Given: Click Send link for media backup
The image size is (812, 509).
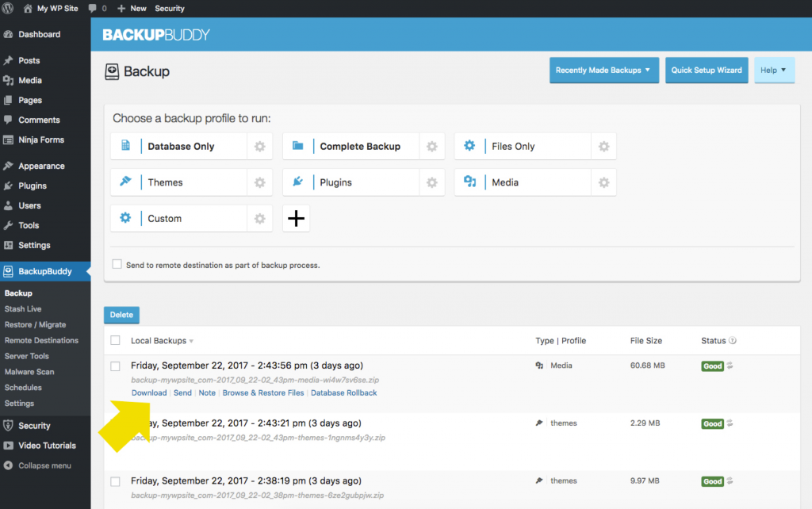Looking at the screenshot, I should point(182,392).
